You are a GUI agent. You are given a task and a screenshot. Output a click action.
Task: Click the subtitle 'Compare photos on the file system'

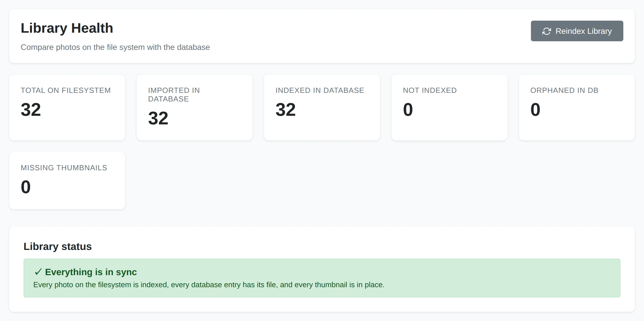115,47
